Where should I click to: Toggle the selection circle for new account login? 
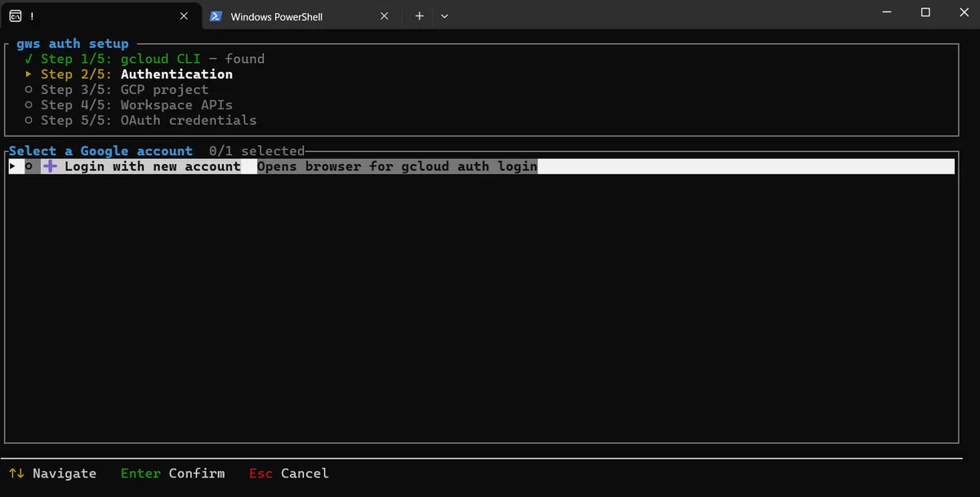(29, 166)
